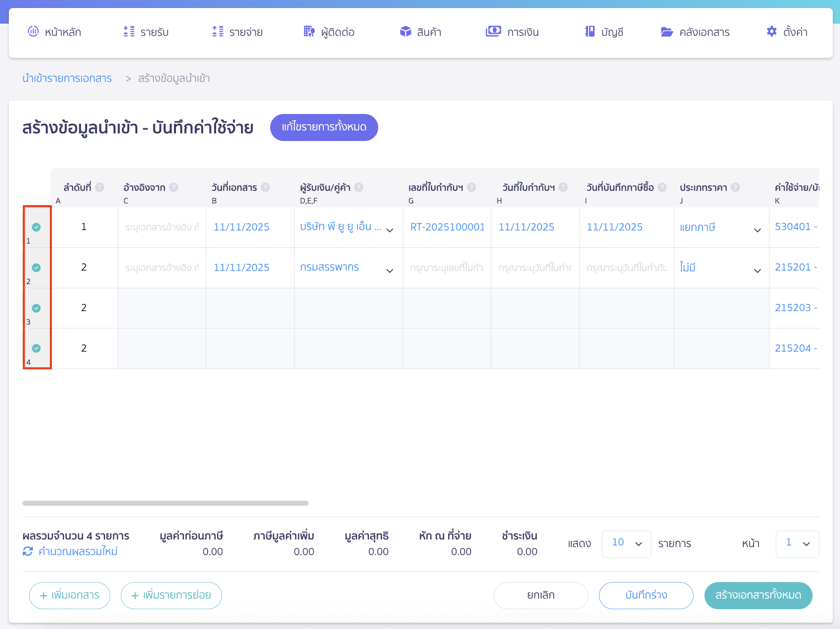The height and width of the screenshot is (629, 840).
Task: Select the รายรับ income icon
Action: pos(128,31)
